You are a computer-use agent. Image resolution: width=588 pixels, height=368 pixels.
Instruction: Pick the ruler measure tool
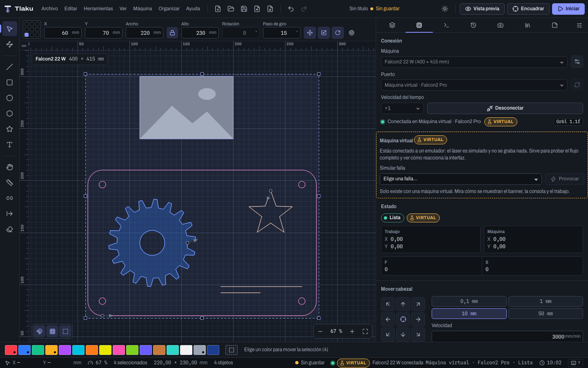coord(10,182)
